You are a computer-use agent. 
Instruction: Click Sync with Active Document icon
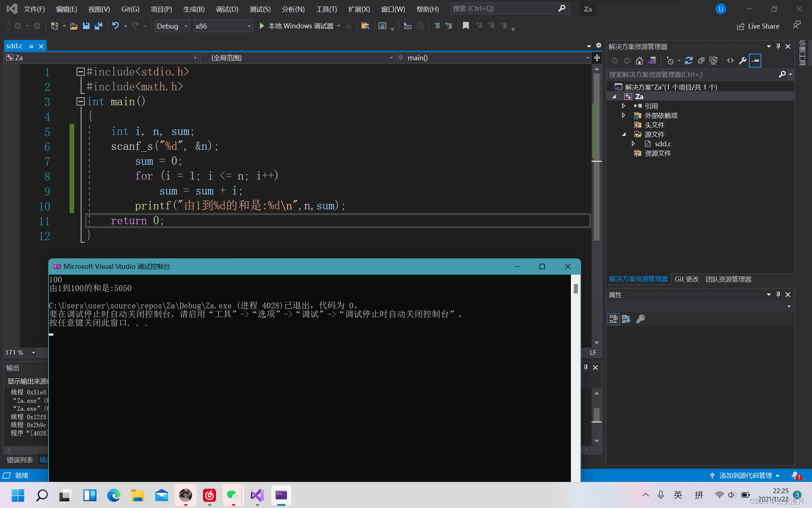(x=688, y=61)
